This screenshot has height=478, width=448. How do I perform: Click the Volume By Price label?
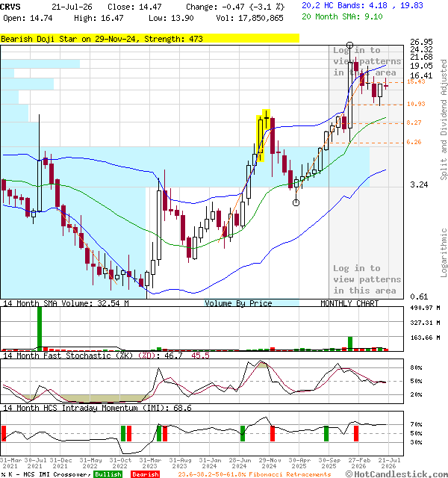[238, 303]
